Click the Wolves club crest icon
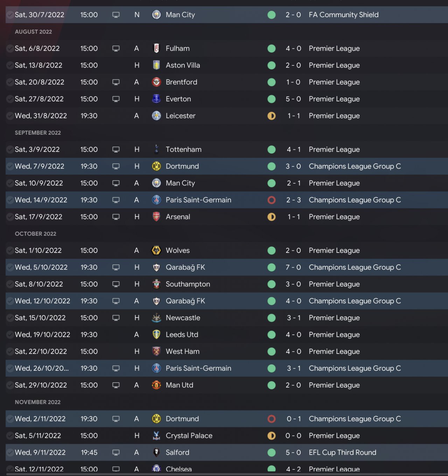448x476 pixels. click(156, 250)
